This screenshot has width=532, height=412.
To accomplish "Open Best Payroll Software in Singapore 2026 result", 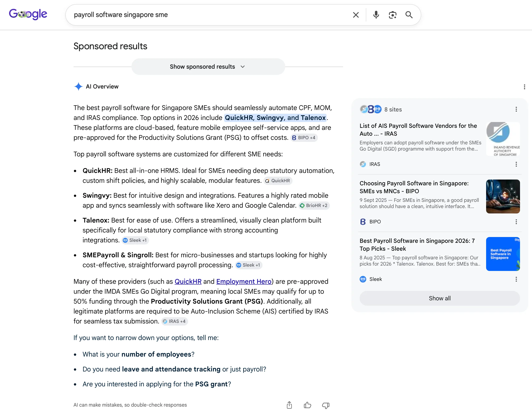I will (417, 245).
